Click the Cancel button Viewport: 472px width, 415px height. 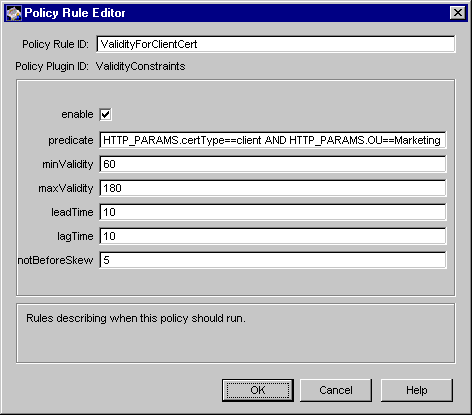336,390
